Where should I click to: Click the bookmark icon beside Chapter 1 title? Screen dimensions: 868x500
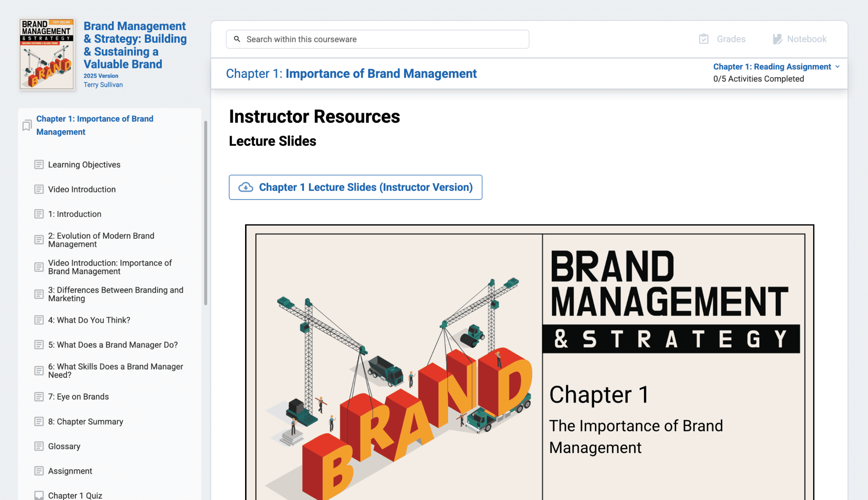[x=27, y=125]
